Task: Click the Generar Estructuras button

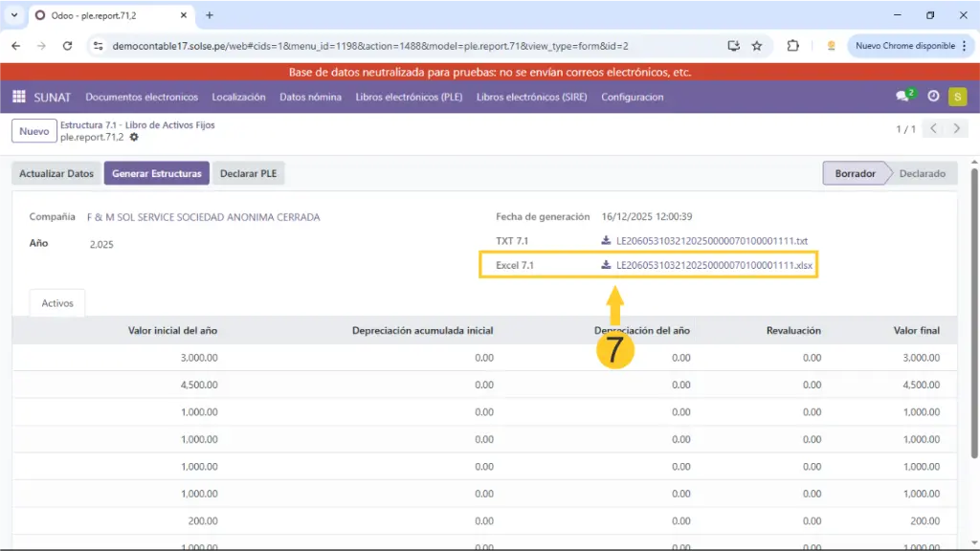Action: pyautogui.click(x=156, y=174)
